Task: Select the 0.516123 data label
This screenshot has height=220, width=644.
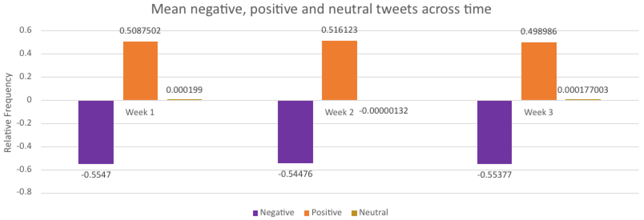Action: click(339, 30)
